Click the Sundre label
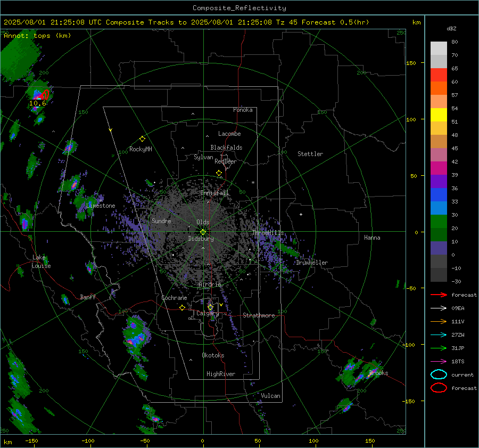479x448 pixels. pyautogui.click(x=161, y=221)
